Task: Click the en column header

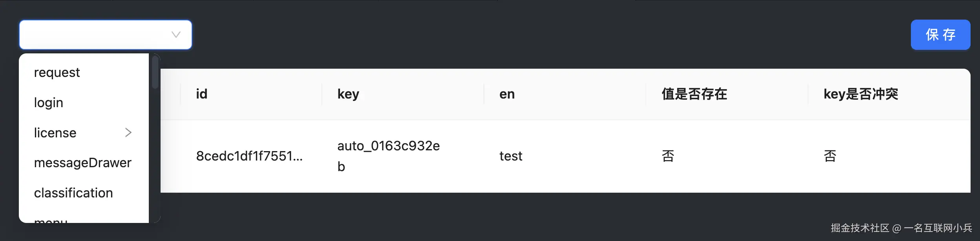Action: (507, 94)
